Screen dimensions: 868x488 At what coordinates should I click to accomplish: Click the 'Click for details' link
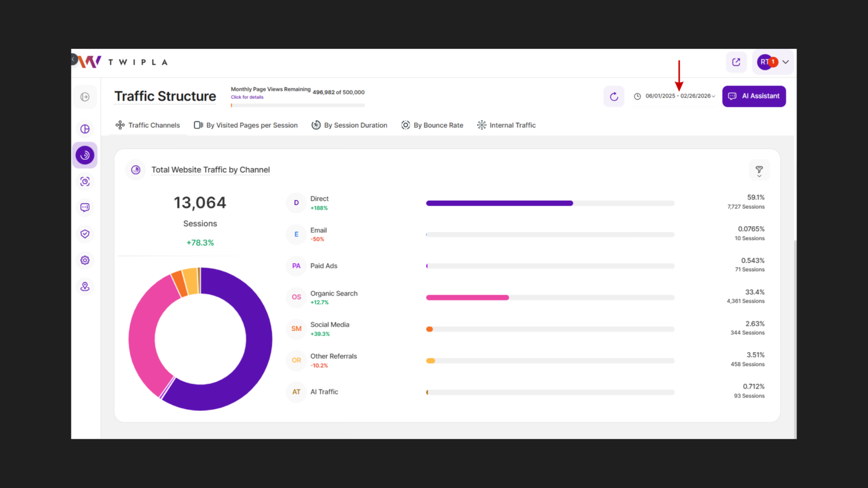(x=247, y=98)
